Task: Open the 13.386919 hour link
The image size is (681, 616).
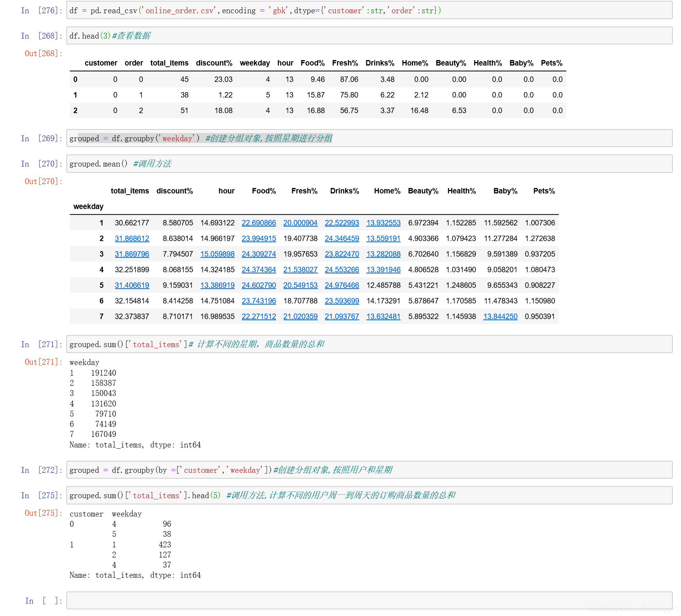Action: point(217,285)
